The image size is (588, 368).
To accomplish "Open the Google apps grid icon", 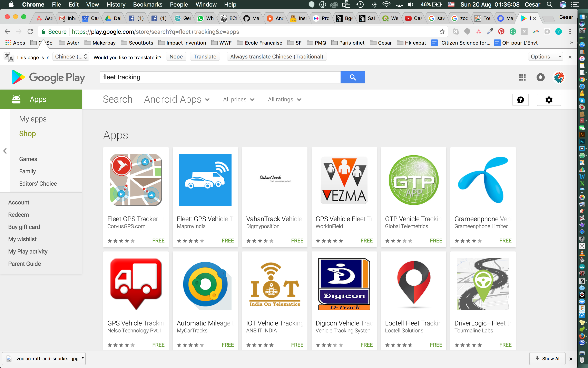I will tap(522, 77).
